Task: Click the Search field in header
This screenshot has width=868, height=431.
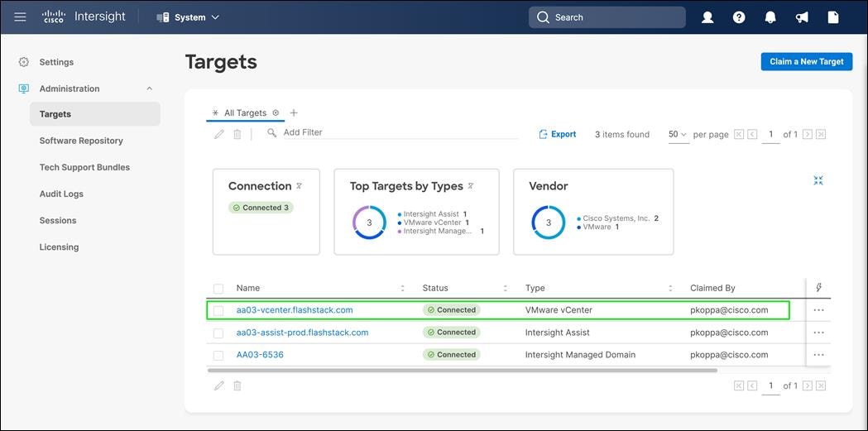Action: (x=607, y=17)
